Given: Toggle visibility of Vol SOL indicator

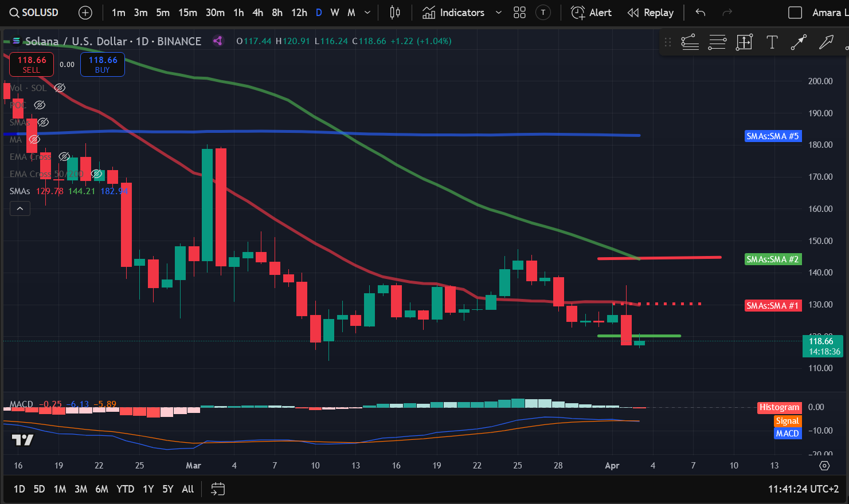Looking at the screenshot, I should click(x=60, y=88).
